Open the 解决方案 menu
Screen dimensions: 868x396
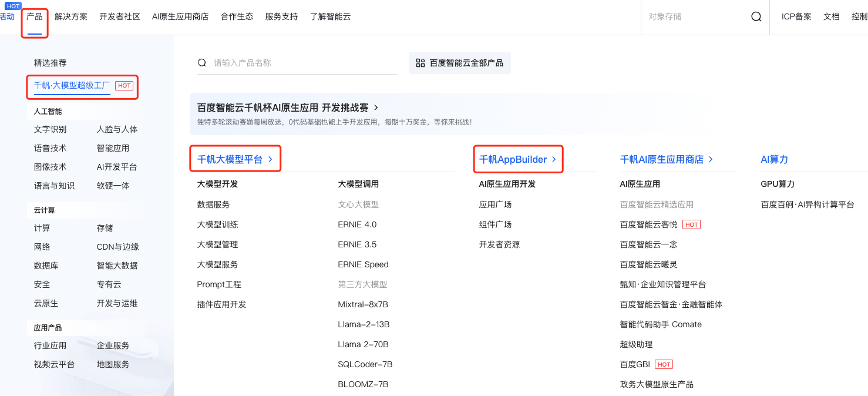pyautogui.click(x=71, y=16)
